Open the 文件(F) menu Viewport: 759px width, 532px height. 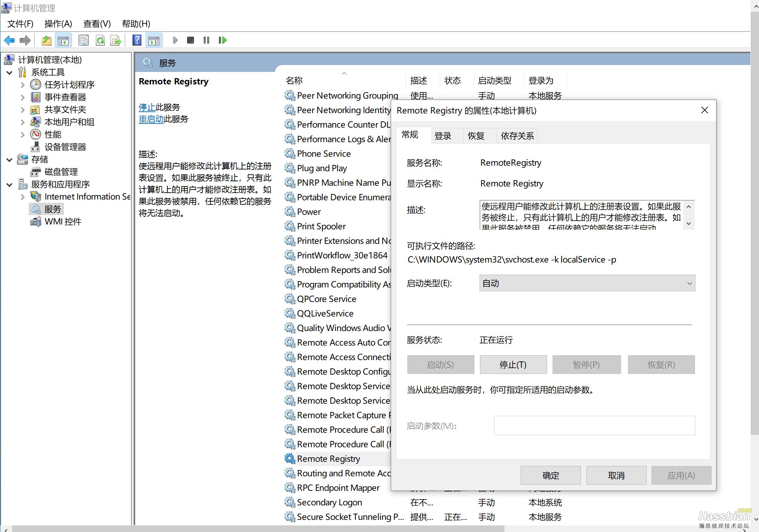pyautogui.click(x=20, y=24)
